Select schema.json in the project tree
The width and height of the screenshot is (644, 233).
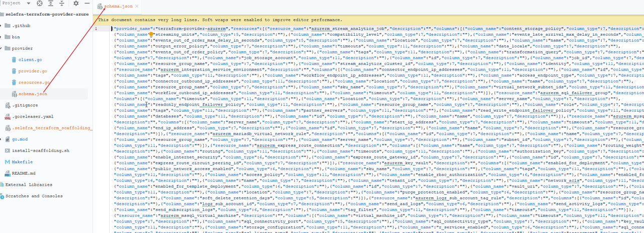[33, 94]
